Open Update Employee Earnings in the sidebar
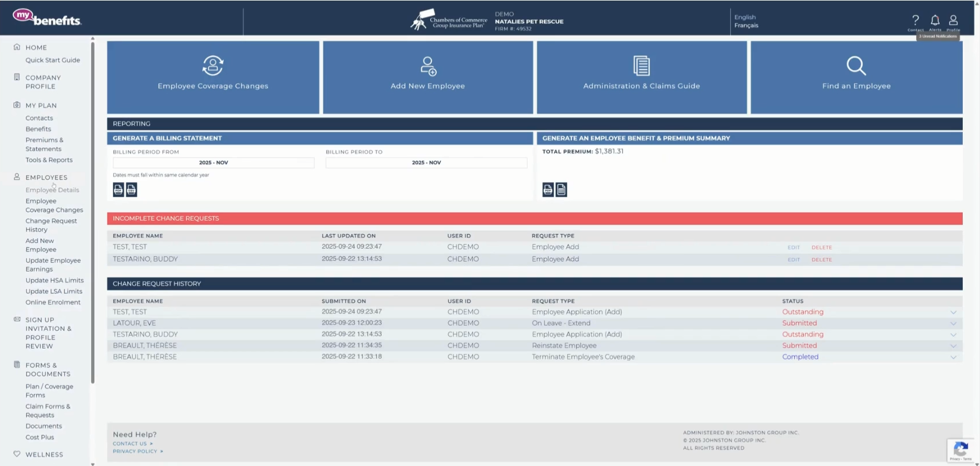 click(52, 265)
